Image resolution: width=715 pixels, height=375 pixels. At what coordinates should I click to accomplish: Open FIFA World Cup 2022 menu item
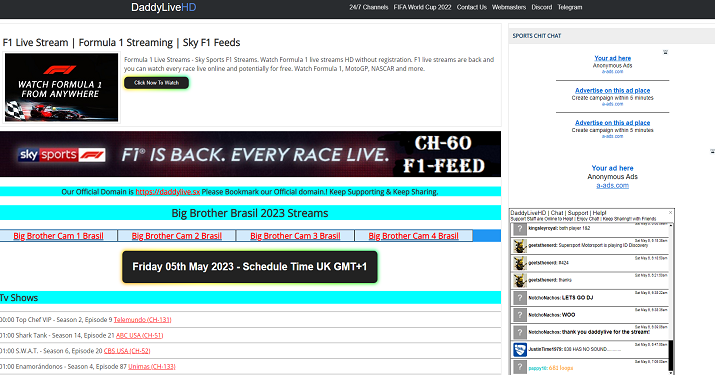[422, 7]
